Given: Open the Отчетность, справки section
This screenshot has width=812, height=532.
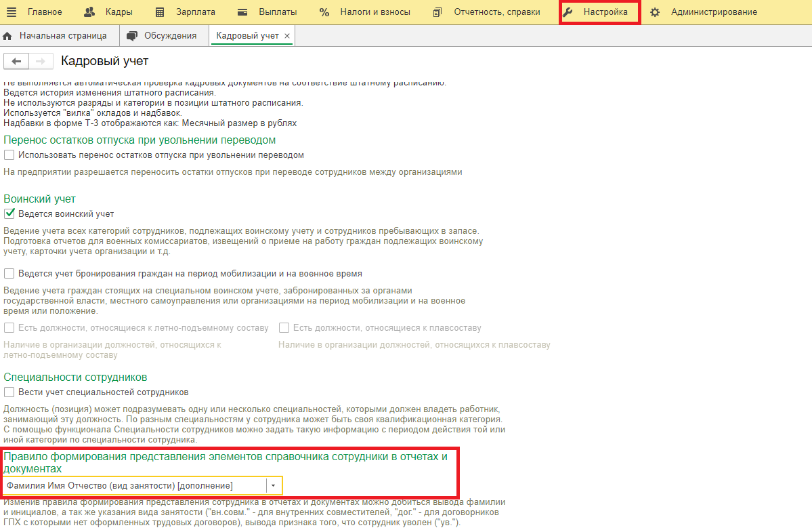Looking at the screenshot, I should tap(497, 12).
